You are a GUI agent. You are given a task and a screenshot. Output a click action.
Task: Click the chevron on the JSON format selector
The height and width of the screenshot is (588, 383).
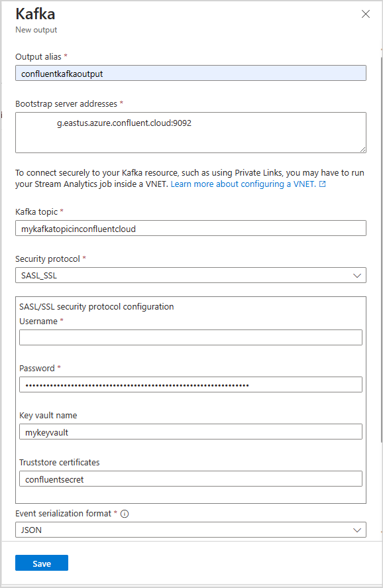click(x=356, y=530)
